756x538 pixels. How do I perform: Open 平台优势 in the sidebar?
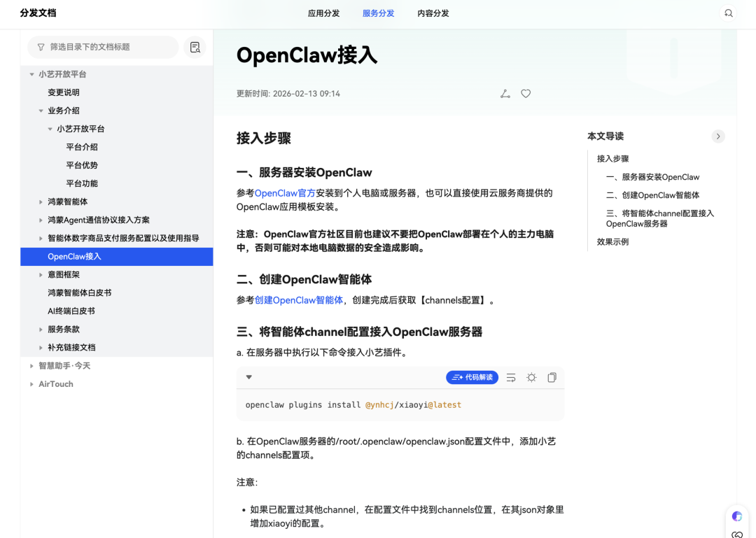82,165
